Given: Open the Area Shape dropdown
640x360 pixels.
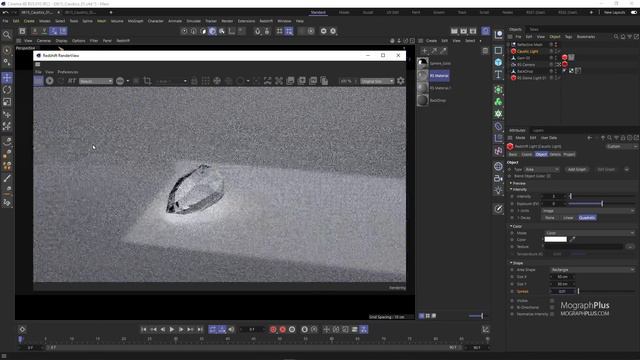Looking at the screenshot, I should tap(592, 270).
